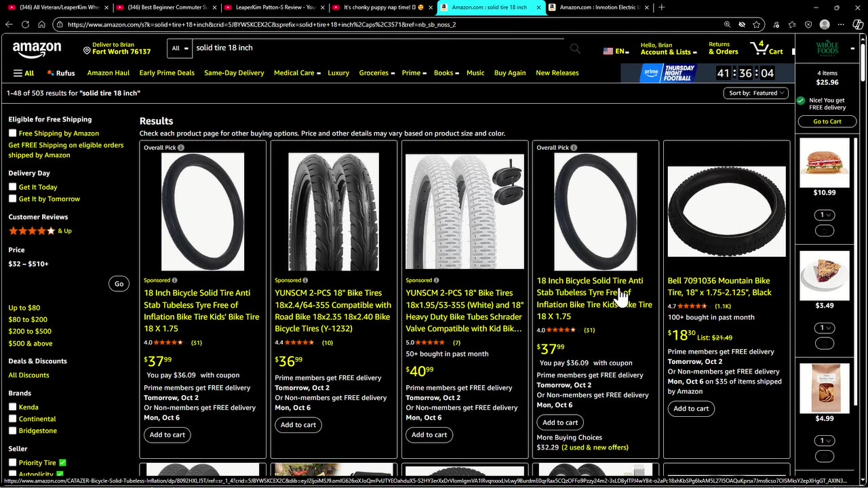
Task: Click Sponsored info icon on YUNSCM 18x2.4 tire
Action: [x=306, y=281]
